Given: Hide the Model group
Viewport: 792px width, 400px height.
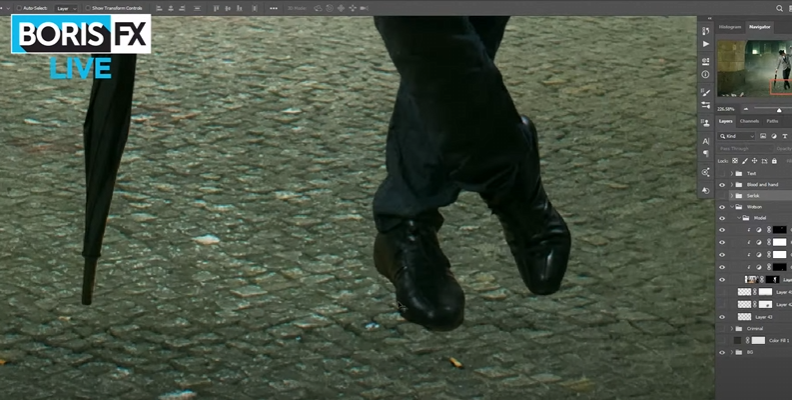Looking at the screenshot, I should 722,218.
